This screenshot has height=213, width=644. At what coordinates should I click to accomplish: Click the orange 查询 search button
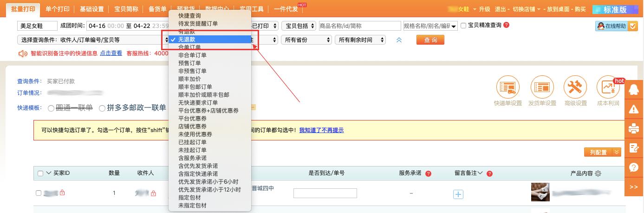430,40
